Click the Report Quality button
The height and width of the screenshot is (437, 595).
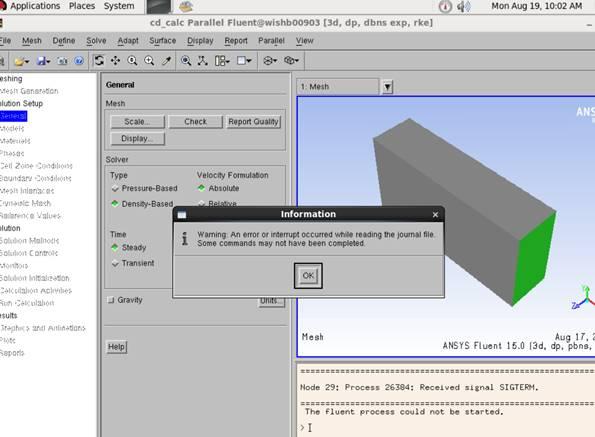point(253,122)
